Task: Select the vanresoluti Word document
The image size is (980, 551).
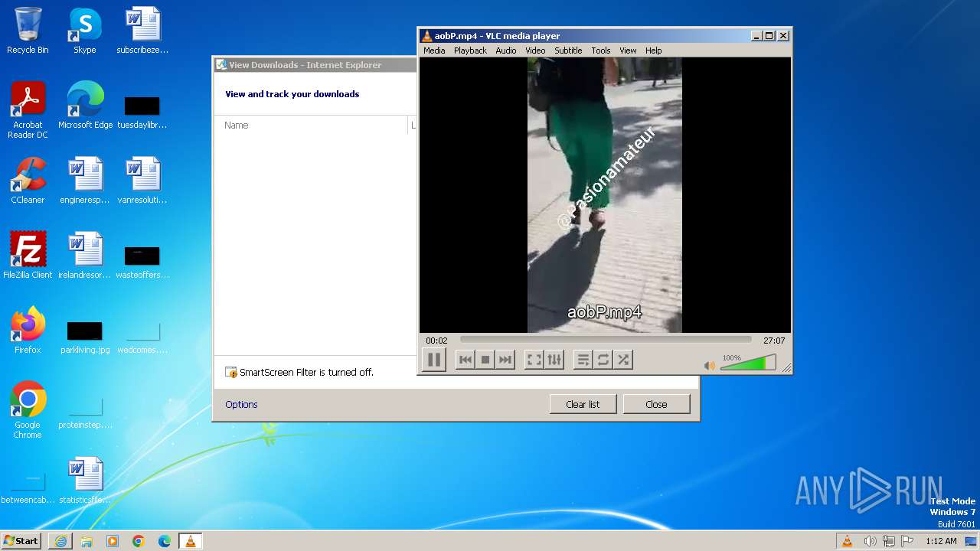Action: [x=142, y=181]
